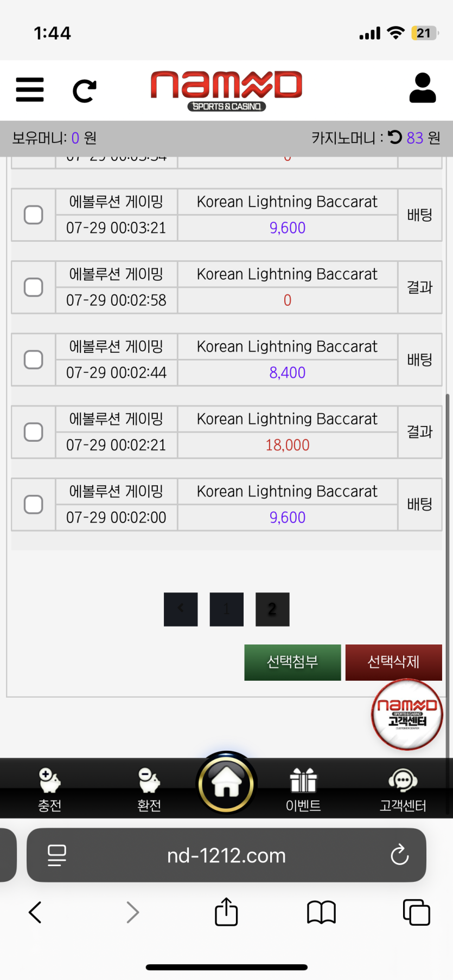Image resolution: width=453 pixels, height=980 pixels.
Task: Select checkbox for 00:02:58 result row
Action: tap(34, 287)
